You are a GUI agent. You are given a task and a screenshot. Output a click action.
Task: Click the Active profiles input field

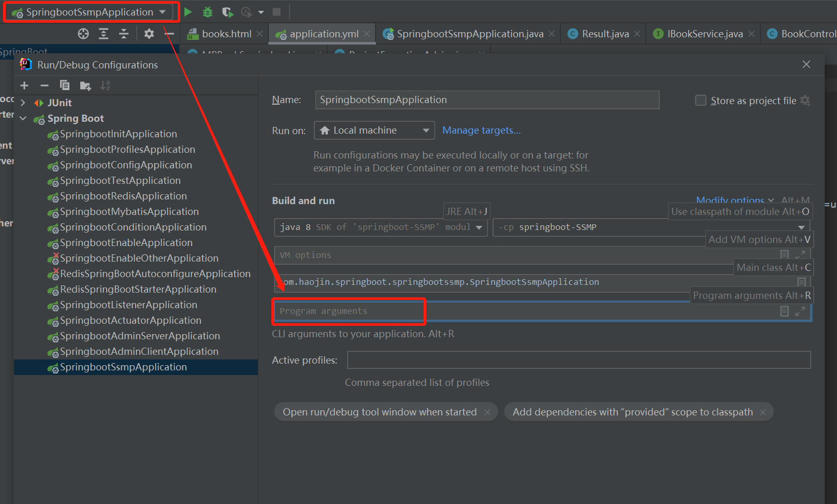(579, 360)
